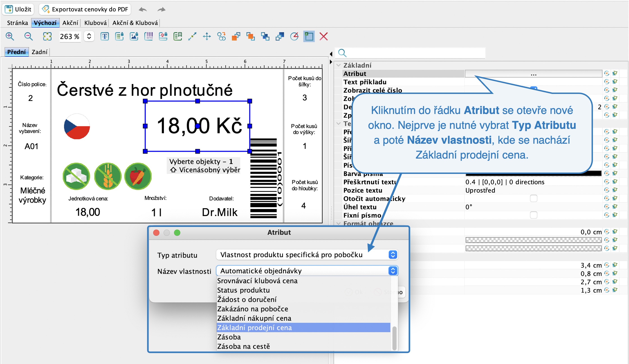Reset the Pozice textu row value icon
Screen dimensions: 629x364
tap(606, 190)
